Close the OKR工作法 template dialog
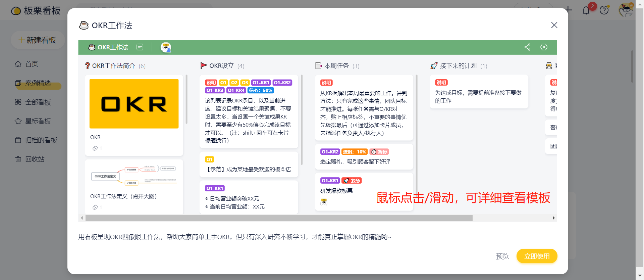The width and height of the screenshot is (644, 280). [x=554, y=25]
